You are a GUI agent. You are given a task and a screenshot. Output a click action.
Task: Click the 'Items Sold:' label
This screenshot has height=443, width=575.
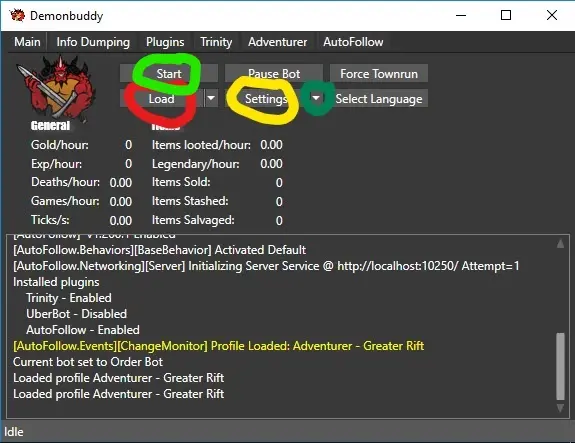pyautogui.click(x=181, y=182)
